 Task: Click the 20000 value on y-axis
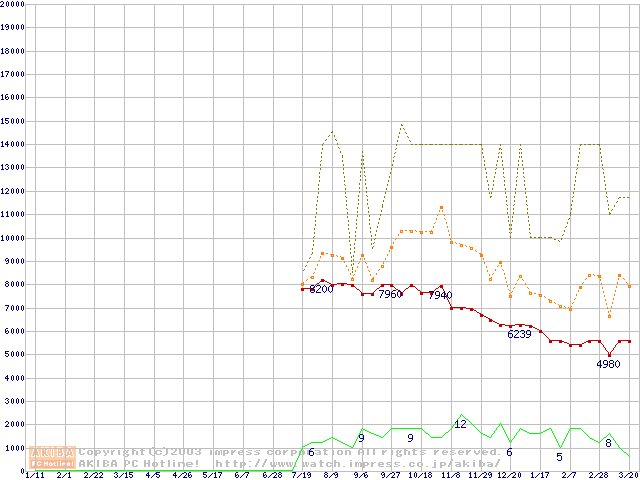(13, 4)
